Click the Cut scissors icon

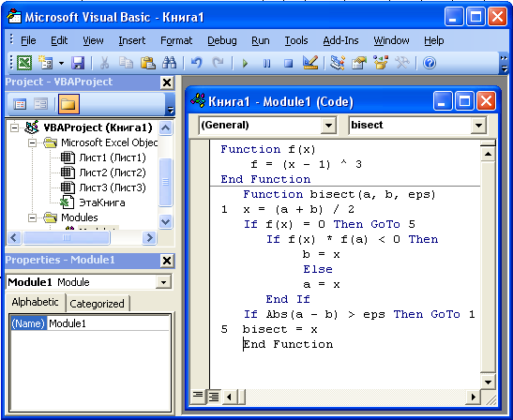(x=104, y=63)
